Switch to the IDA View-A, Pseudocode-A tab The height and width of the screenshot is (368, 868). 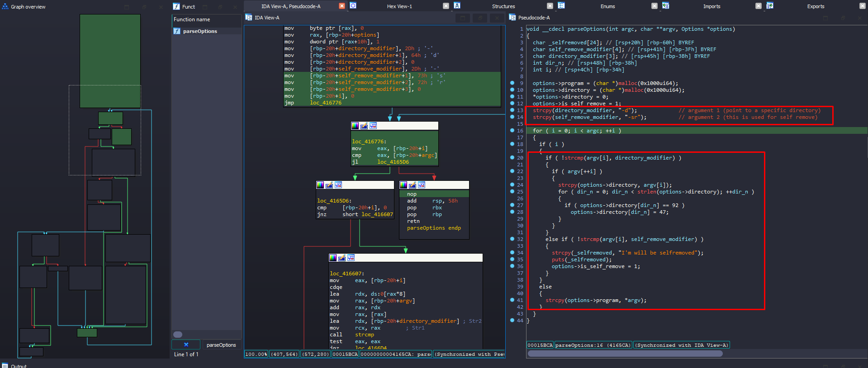coord(291,6)
